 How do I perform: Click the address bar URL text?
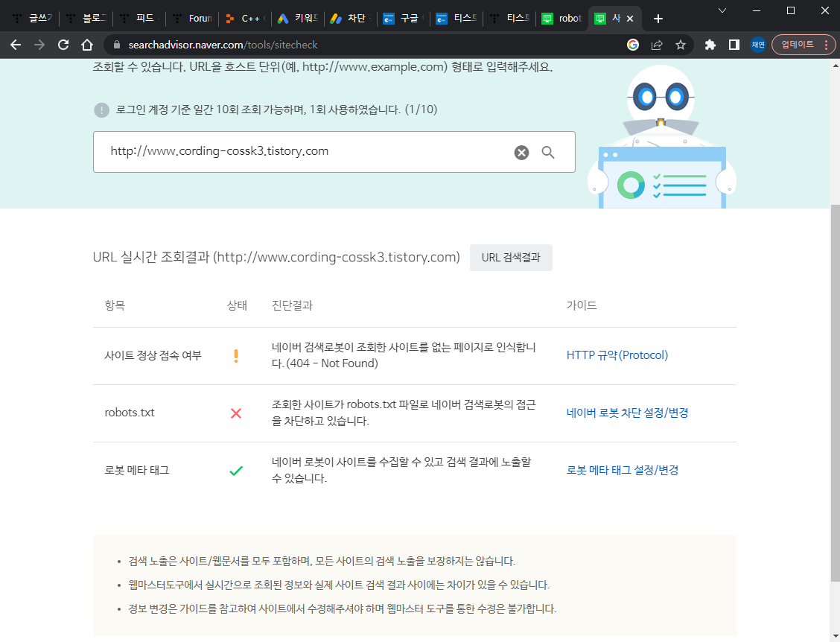pyautogui.click(x=223, y=45)
